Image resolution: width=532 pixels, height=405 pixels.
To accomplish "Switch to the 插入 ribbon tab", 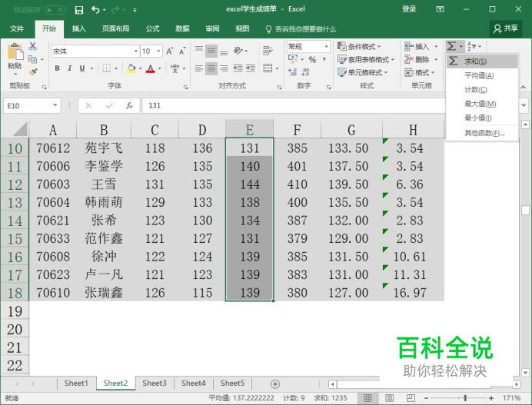I will (x=78, y=29).
